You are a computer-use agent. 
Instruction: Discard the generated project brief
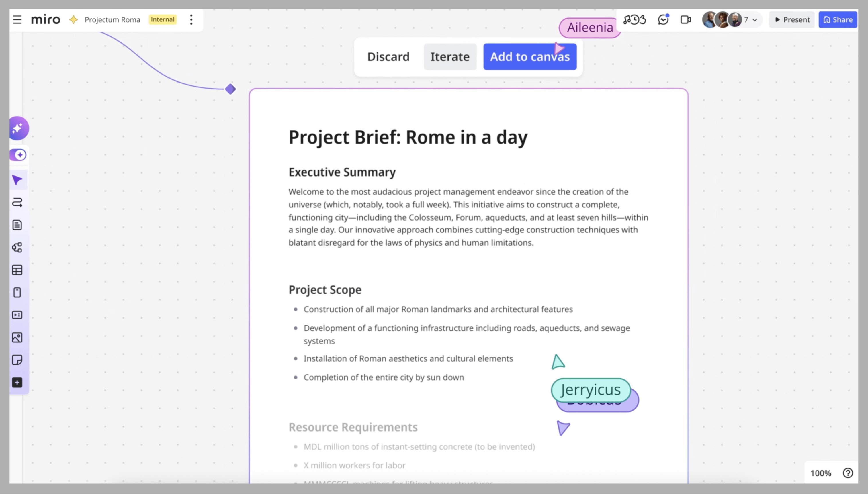point(388,57)
